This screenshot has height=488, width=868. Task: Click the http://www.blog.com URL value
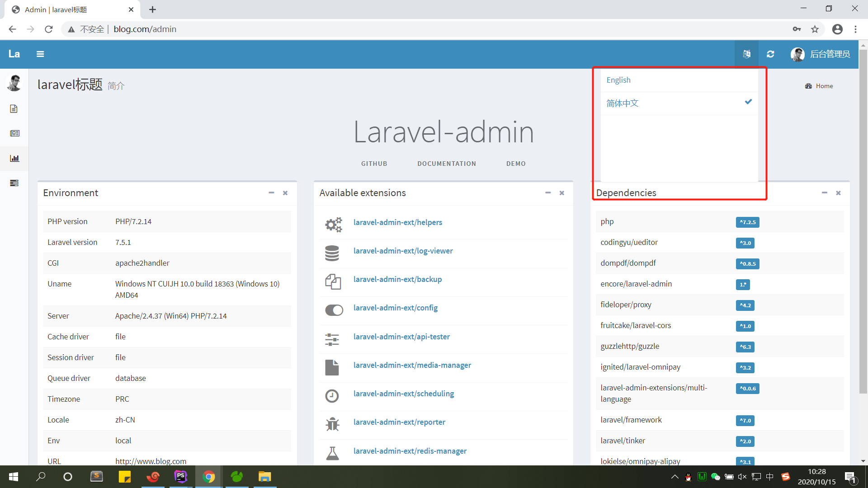point(151,461)
